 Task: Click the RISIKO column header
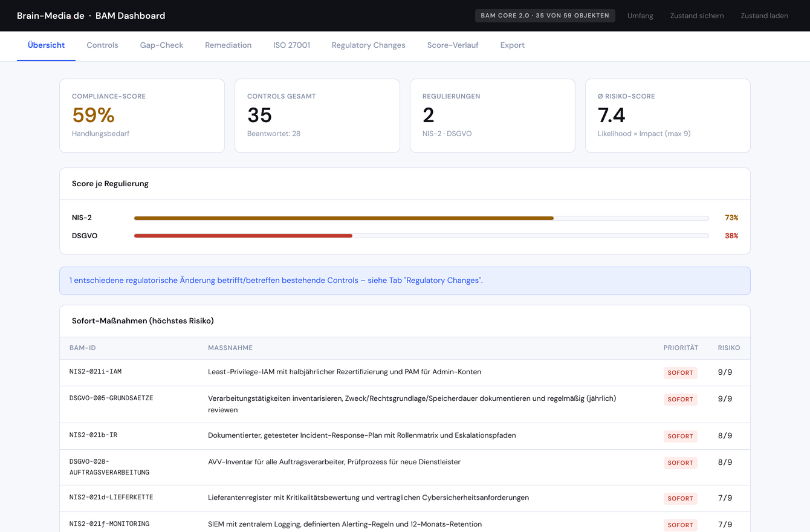click(x=729, y=348)
